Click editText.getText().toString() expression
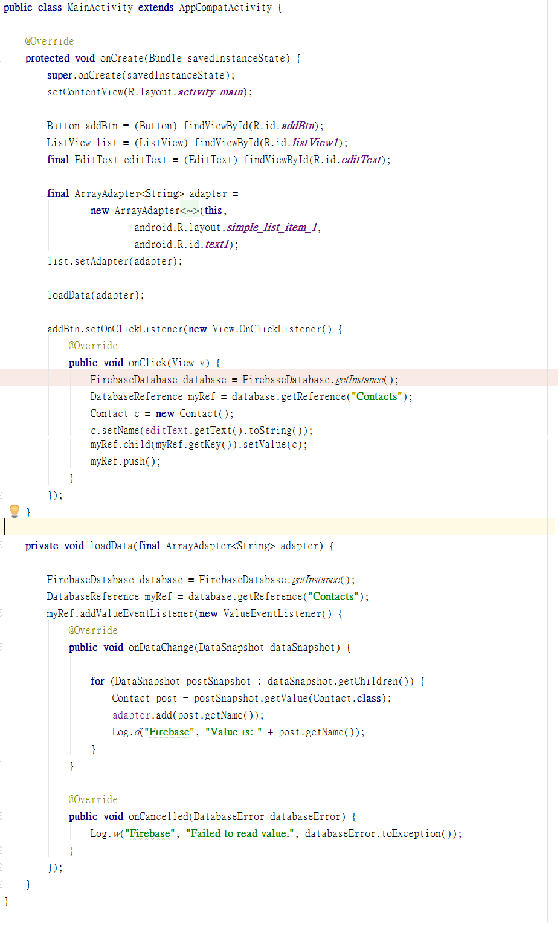 pos(225,430)
